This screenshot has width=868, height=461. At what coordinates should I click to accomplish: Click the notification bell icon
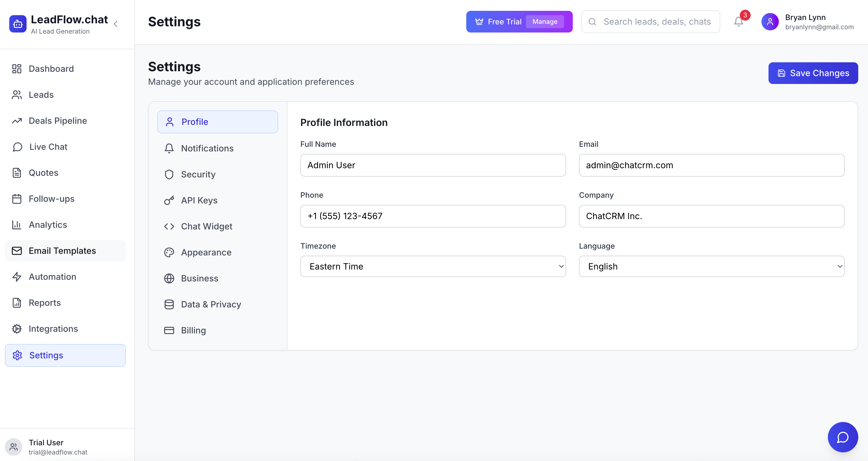(x=738, y=22)
